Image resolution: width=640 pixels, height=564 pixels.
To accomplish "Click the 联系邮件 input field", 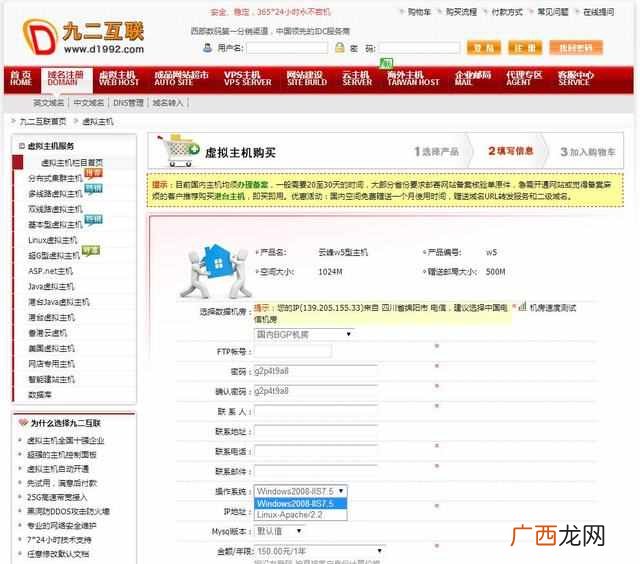I will pyautogui.click(x=316, y=471).
